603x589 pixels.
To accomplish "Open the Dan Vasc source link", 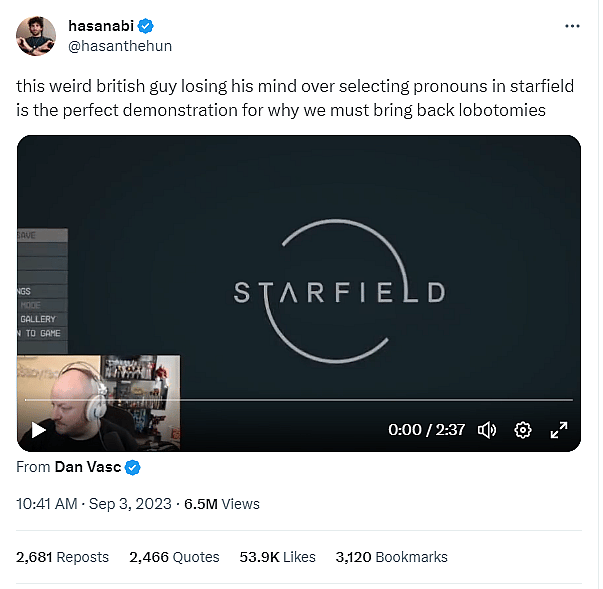I will (88, 467).
